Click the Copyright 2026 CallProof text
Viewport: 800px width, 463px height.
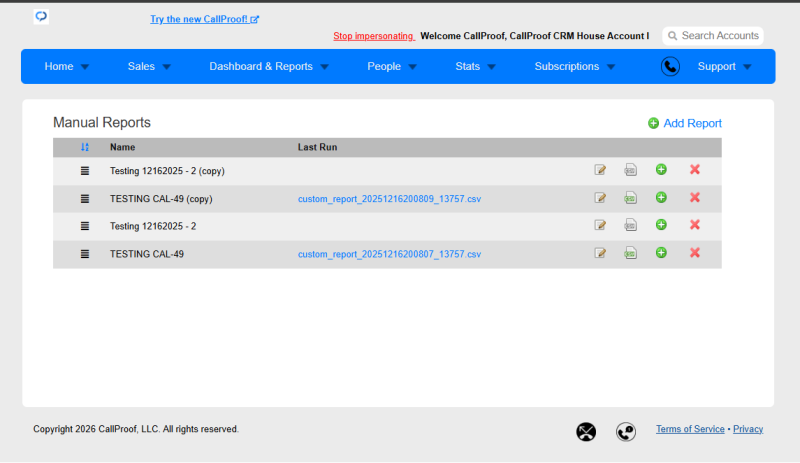click(136, 429)
